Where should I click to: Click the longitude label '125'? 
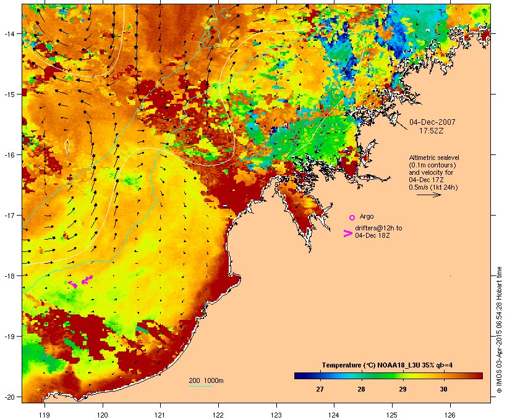pos(392,415)
